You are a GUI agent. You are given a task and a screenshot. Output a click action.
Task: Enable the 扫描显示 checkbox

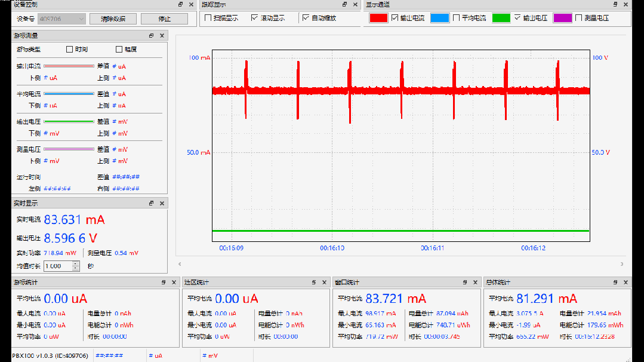(208, 18)
